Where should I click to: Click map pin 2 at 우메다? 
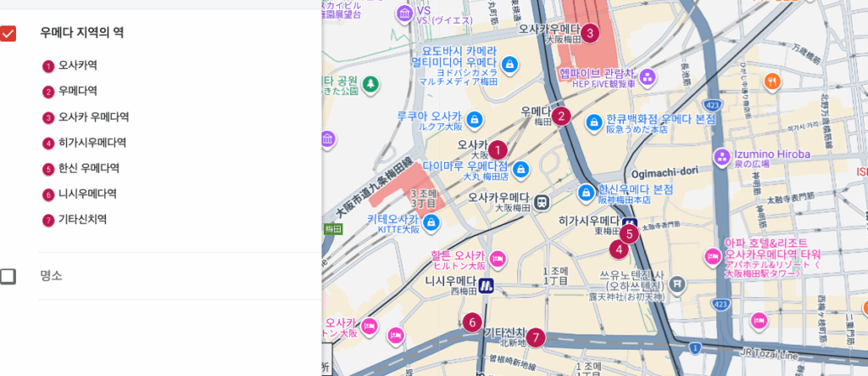coord(561,117)
